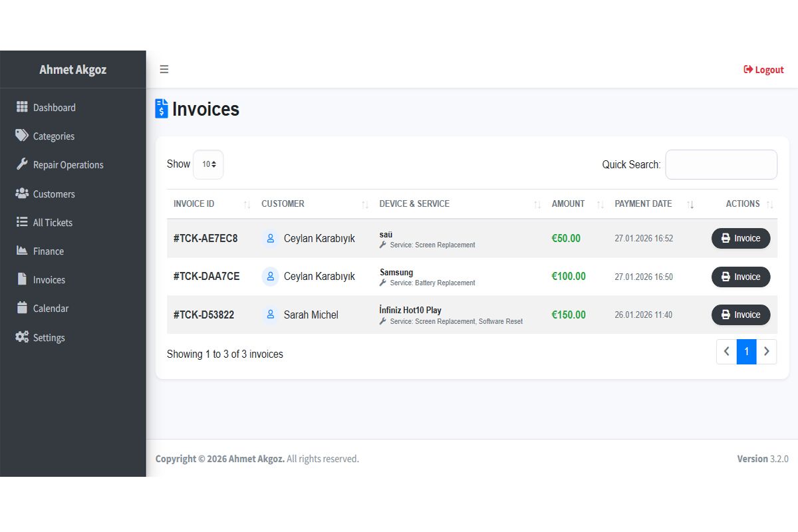This screenshot has height=532, width=798.
Task: Select page 1 in pagination
Action: click(x=747, y=352)
